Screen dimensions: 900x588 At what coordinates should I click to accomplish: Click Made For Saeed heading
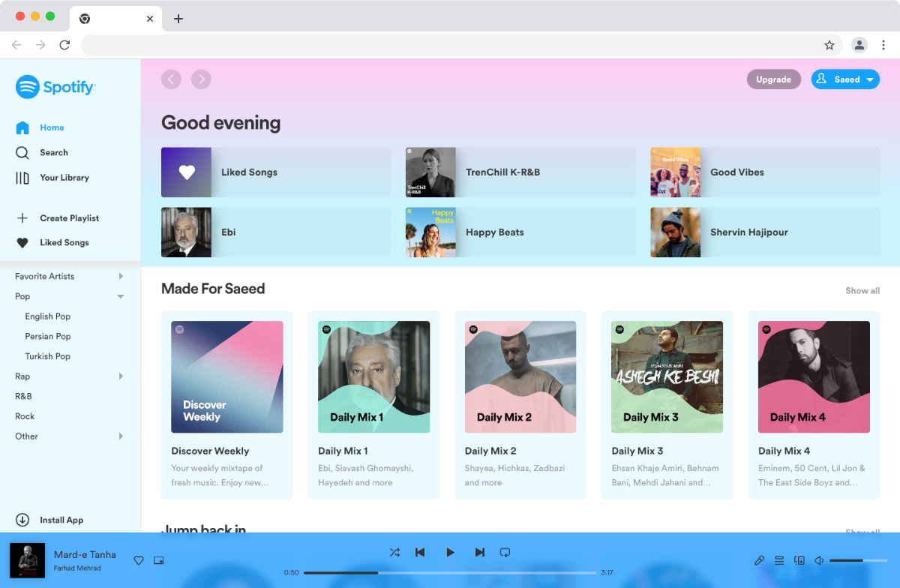point(213,289)
